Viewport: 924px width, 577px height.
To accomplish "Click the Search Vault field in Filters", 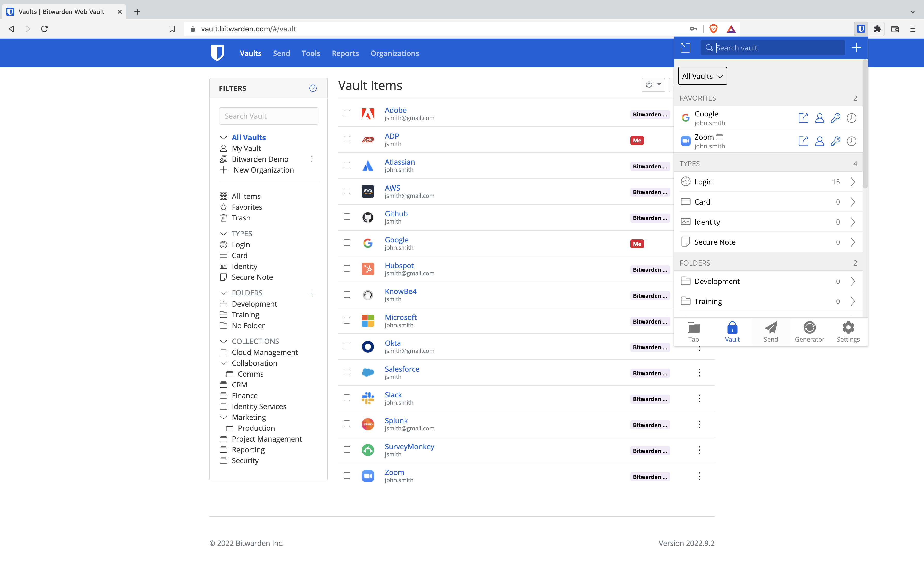I will [268, 116].
